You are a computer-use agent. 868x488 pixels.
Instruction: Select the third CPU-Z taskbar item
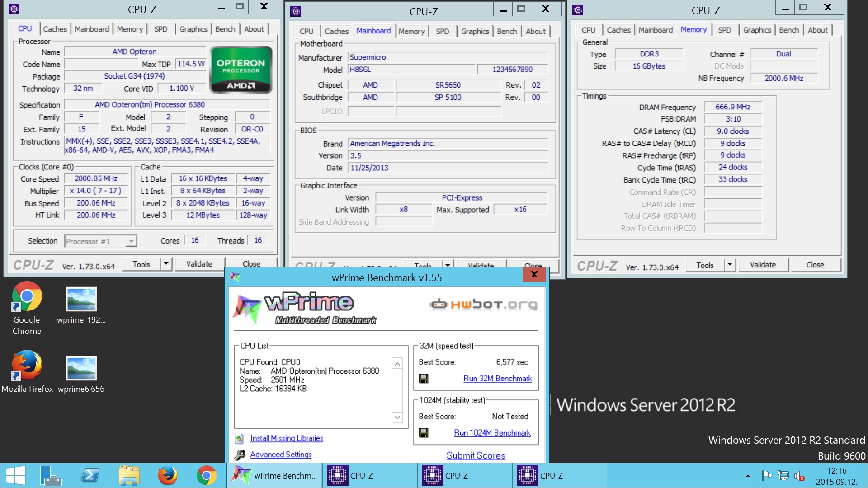[x=559, y=475]
